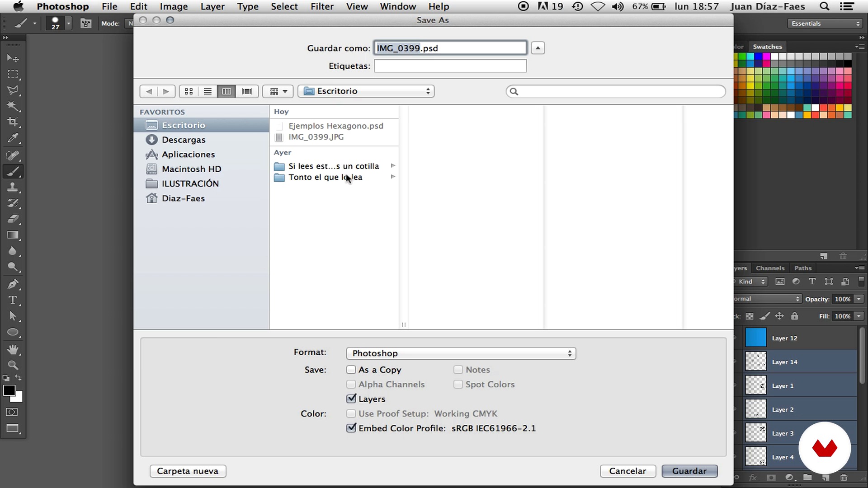Click the Etiquetas tags field
The width and height of the screenshot is (868, 488).
(450, 66)
